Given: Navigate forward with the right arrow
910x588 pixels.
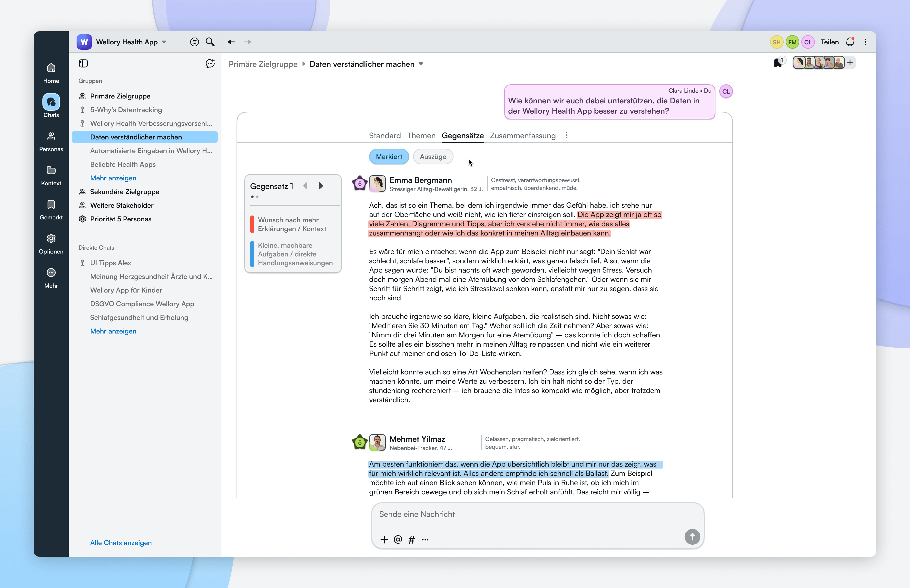Looking at the screenshot, I should point(247,42).
